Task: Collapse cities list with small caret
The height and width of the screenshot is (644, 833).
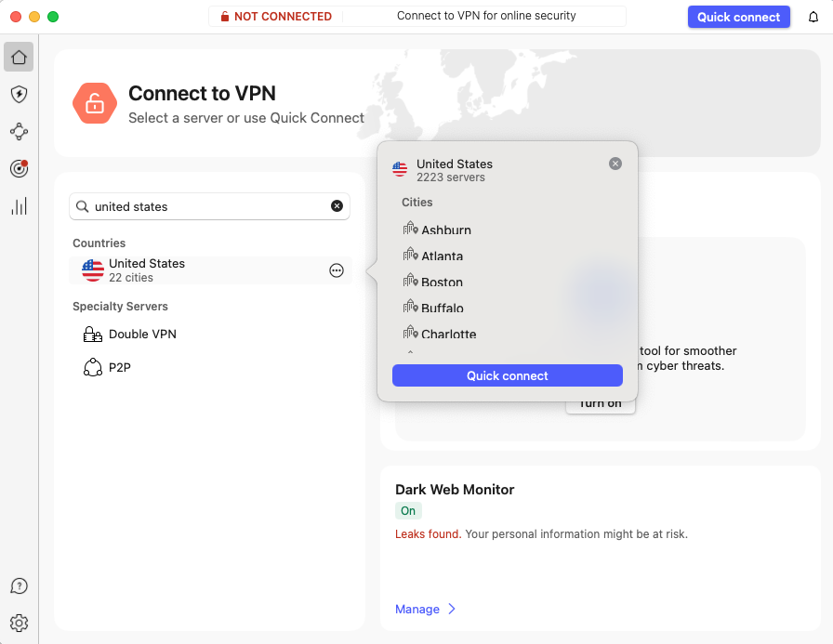Action: (410, 351)
